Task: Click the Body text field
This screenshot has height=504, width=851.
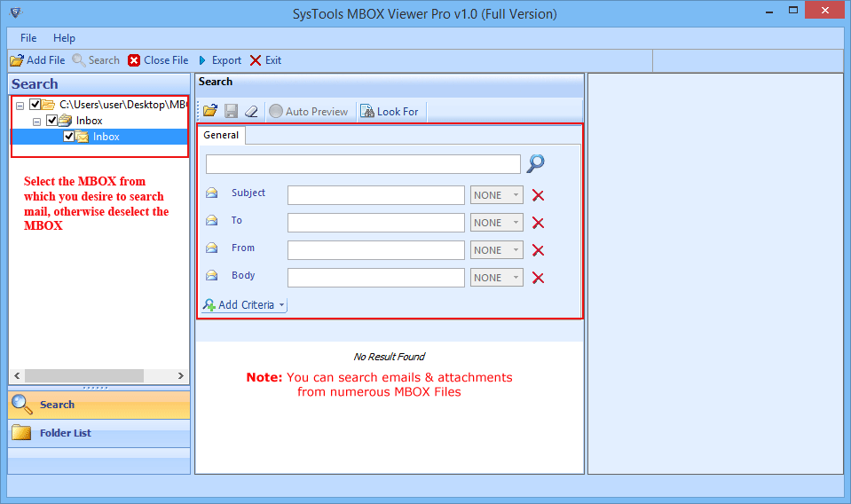Action: click(x=376, y=278)
